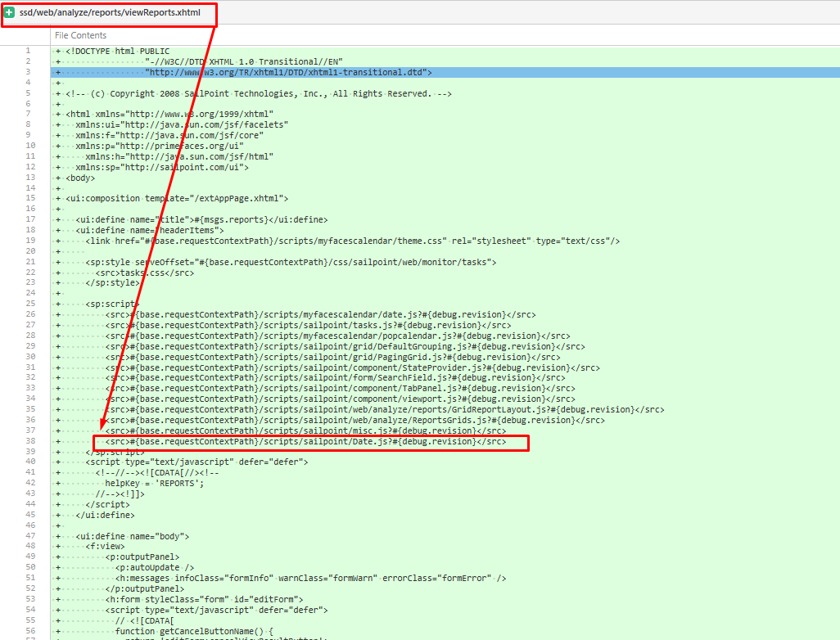Image resolution: width=840 pixels, height=640 pixels.
Task: Click the component/StateProvider.js src line
Action: 353,368
